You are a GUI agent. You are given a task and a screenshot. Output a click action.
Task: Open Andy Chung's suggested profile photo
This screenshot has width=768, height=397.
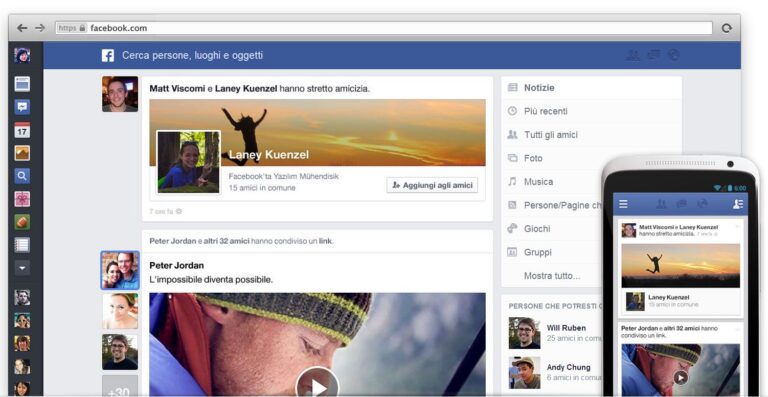[524, 373]
